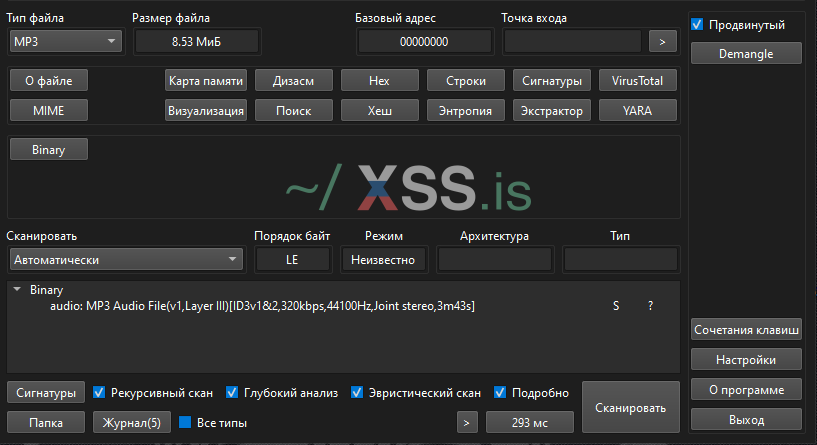Click the Выход exit button
This screenshot has width=817, height=445.
746,420
